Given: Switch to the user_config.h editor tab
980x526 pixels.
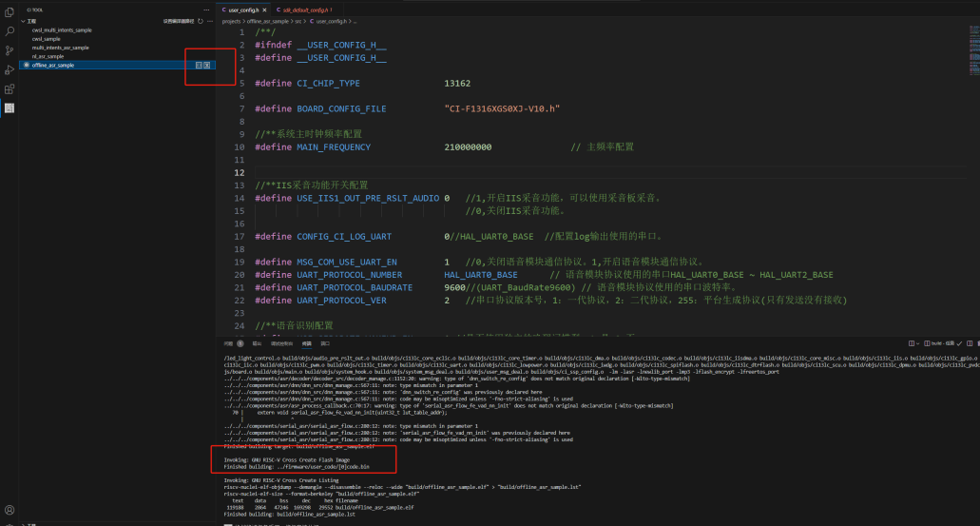Looking at the screenshot, I should coord(242,10).
